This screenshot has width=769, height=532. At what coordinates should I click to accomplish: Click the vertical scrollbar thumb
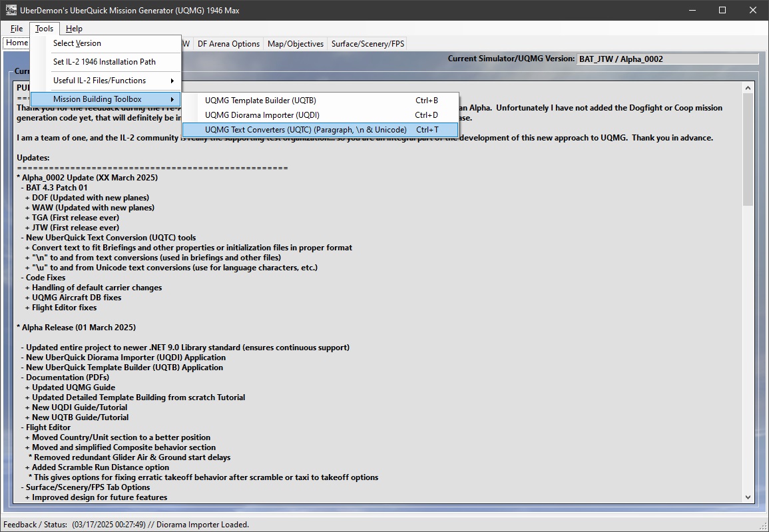pos(748,150)
